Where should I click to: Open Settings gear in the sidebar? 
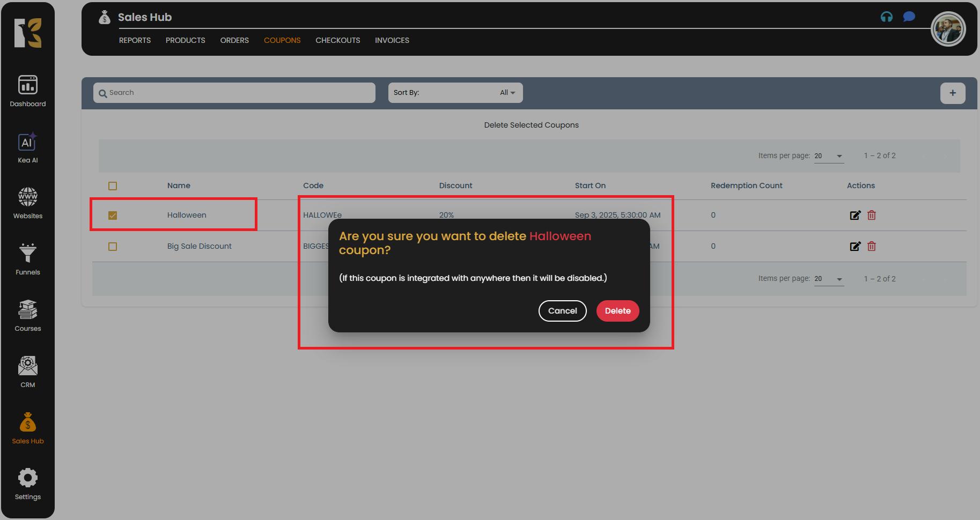[28, 479]
